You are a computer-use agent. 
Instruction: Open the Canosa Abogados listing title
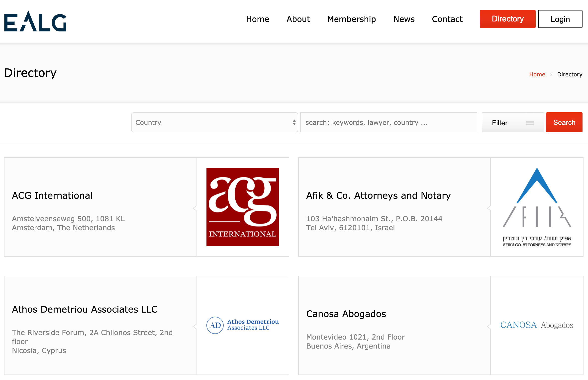[x=346, y=314]
